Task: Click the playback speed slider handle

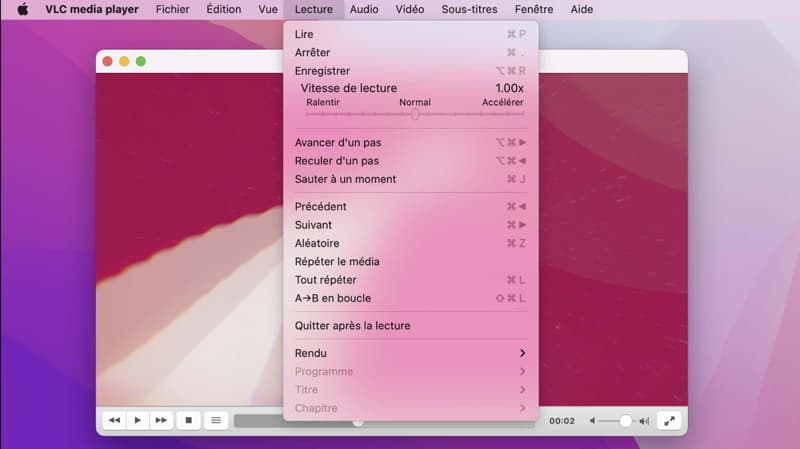Action: [415, 114]
